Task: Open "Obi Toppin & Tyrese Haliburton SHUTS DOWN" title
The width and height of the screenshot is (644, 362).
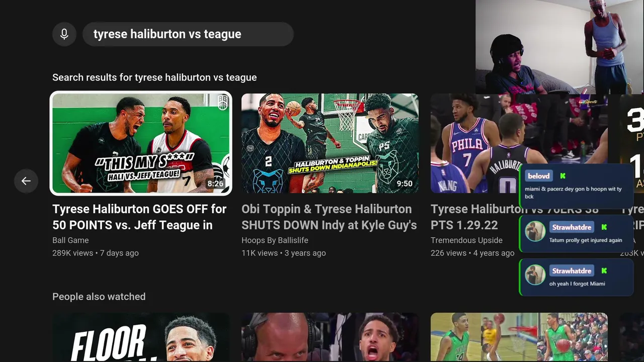Action: point(329,217)
